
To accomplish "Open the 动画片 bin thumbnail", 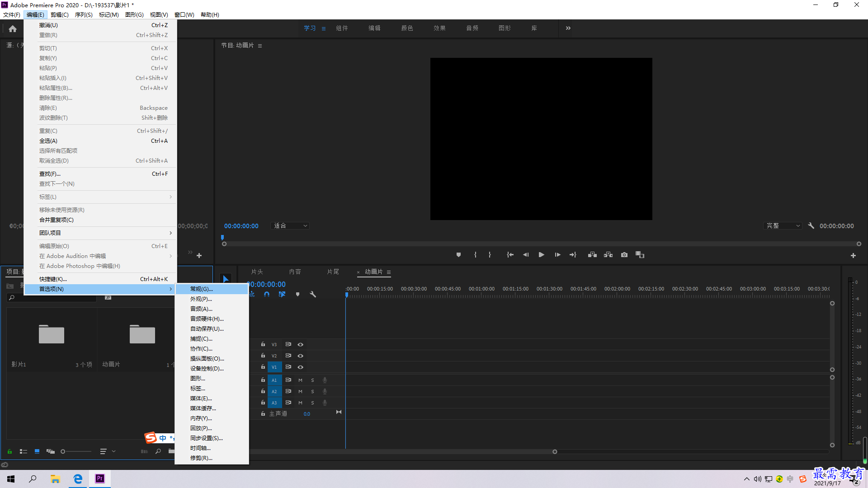I will [142, 334].
